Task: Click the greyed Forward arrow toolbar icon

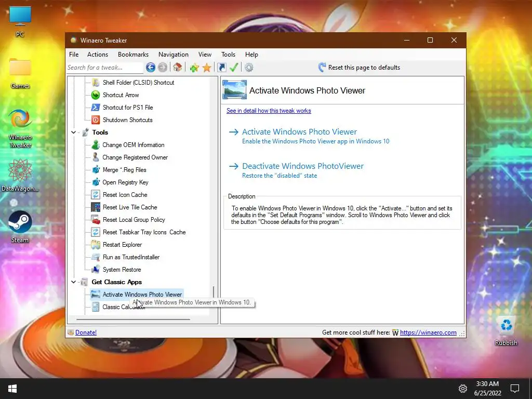Action: 163,68
